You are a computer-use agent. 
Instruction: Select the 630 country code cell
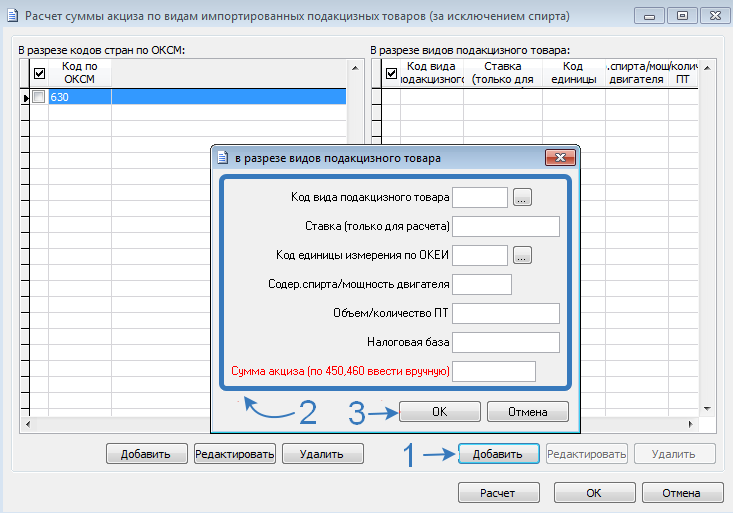pos(80,97)
